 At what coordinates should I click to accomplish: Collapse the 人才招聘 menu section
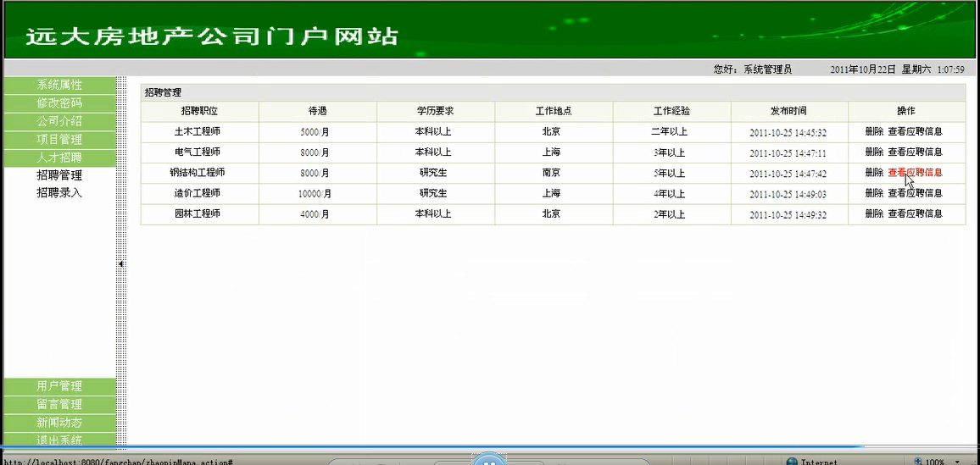59,158
